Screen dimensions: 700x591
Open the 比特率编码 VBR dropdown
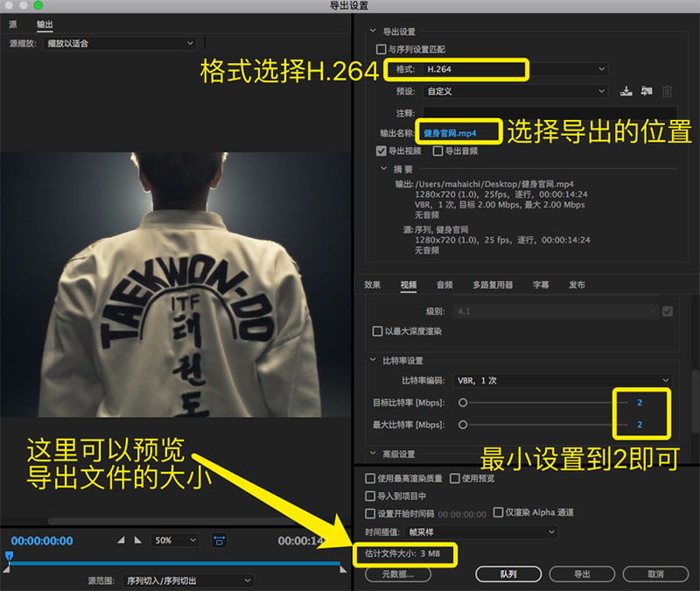click(x=563, y=380)
